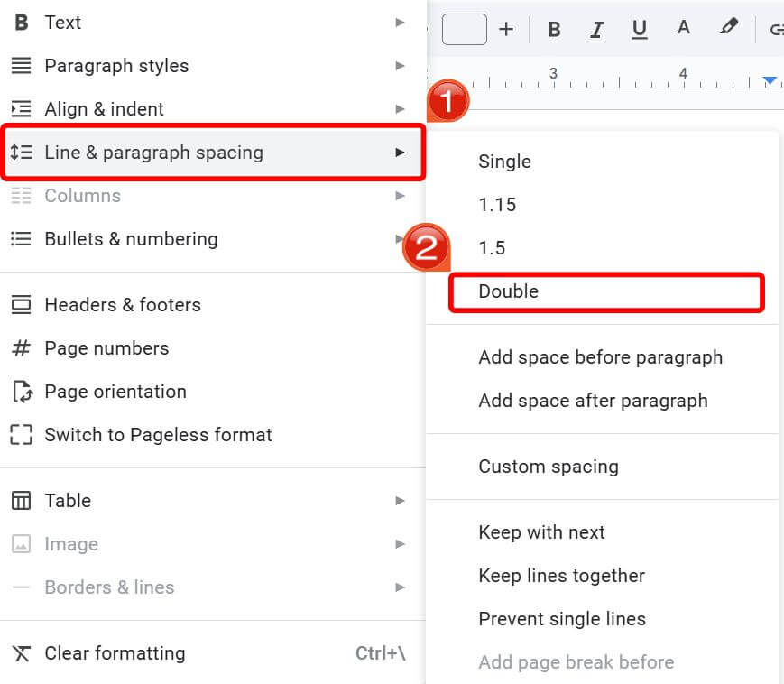This screenshot has width=784, height=684.
Task: Toggle the Bold formatting icon
Action: click(554, 29)
